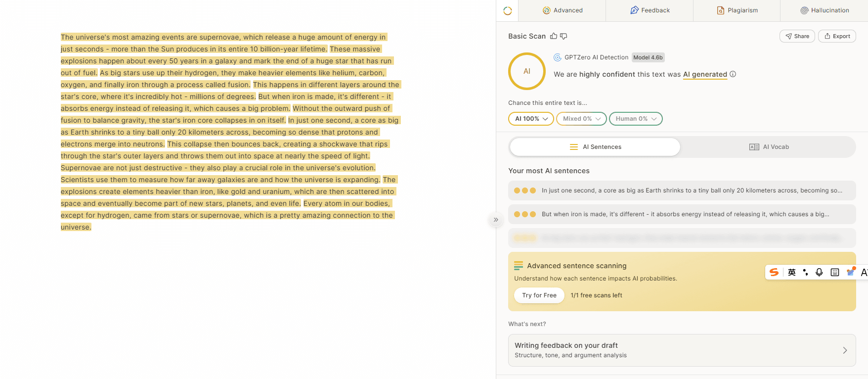The height and width of the screenshot is (379, 868).
Task: Open the Hallucination tab
Action: coord(825,10)
